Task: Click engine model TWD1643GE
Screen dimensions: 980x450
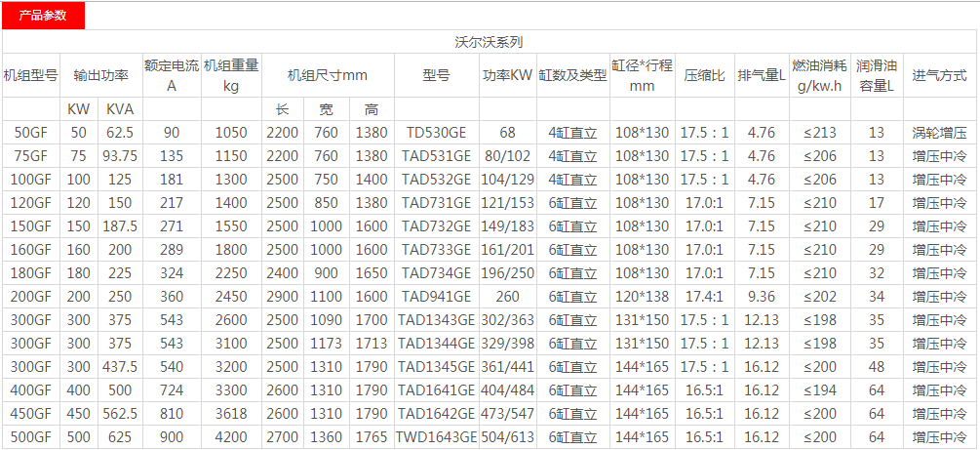Action: [436, 437]
